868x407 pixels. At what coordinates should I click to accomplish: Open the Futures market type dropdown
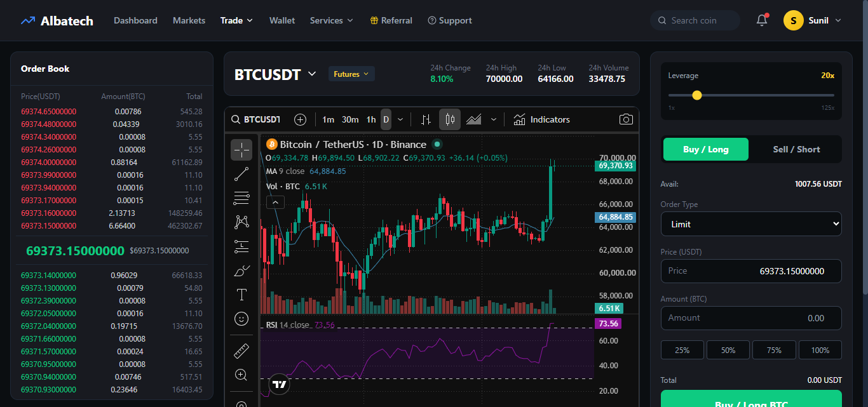click(351, 74)
